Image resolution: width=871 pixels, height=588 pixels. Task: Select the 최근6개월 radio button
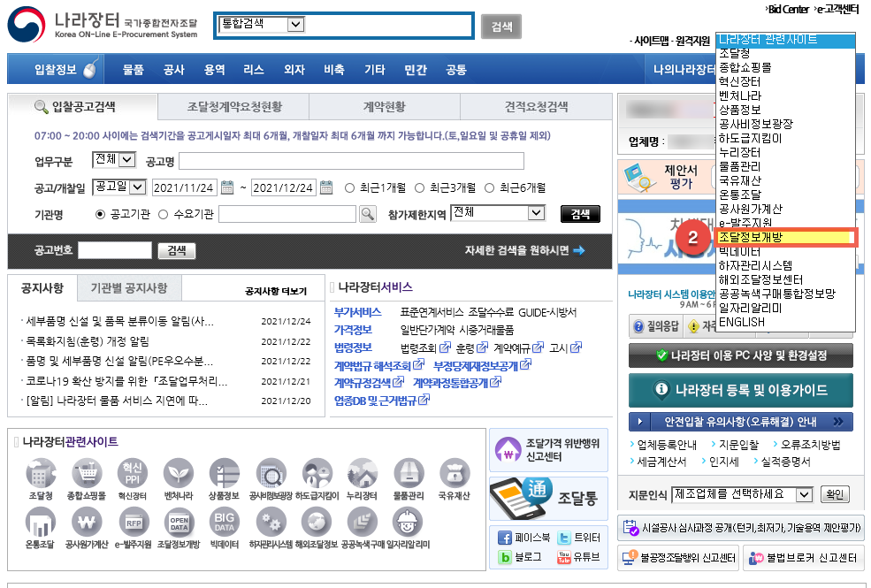(489, 188)
